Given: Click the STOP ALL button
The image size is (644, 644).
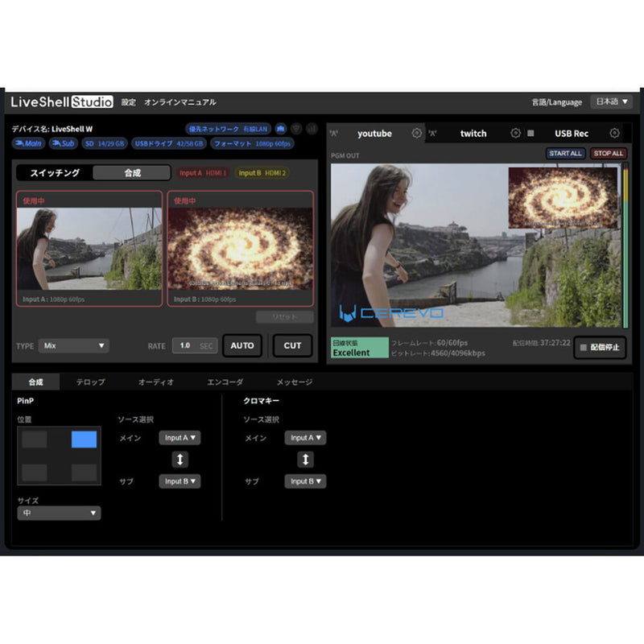Looking at the screenshot, I should [x=609, y=153].
